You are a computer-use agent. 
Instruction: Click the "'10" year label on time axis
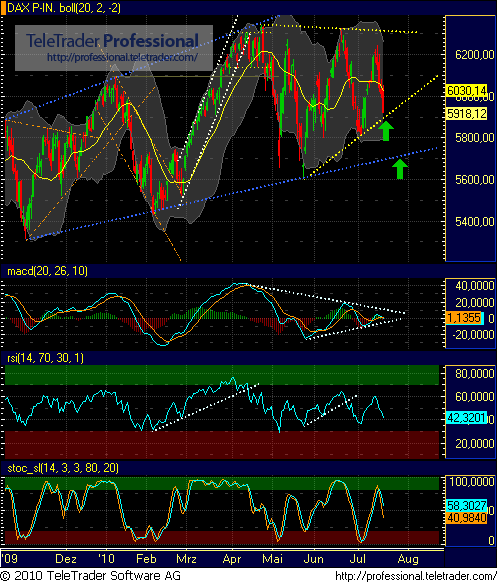106,559
